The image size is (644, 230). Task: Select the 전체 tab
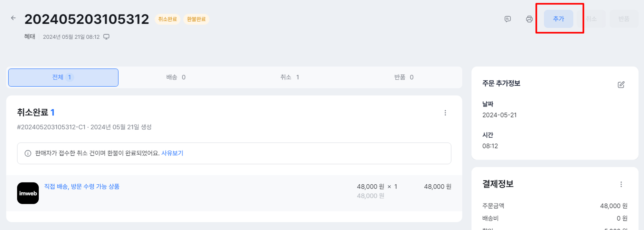63,77
